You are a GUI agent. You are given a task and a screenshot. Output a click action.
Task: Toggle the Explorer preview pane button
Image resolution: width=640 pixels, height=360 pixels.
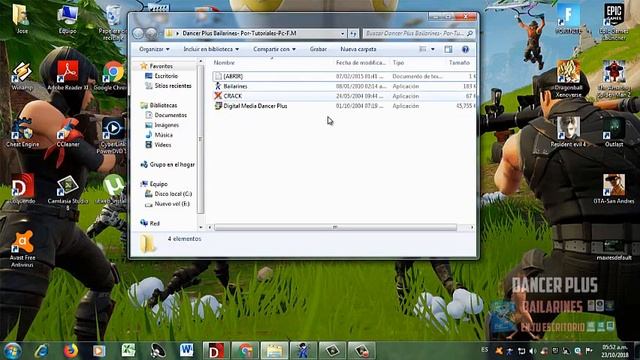448,49
